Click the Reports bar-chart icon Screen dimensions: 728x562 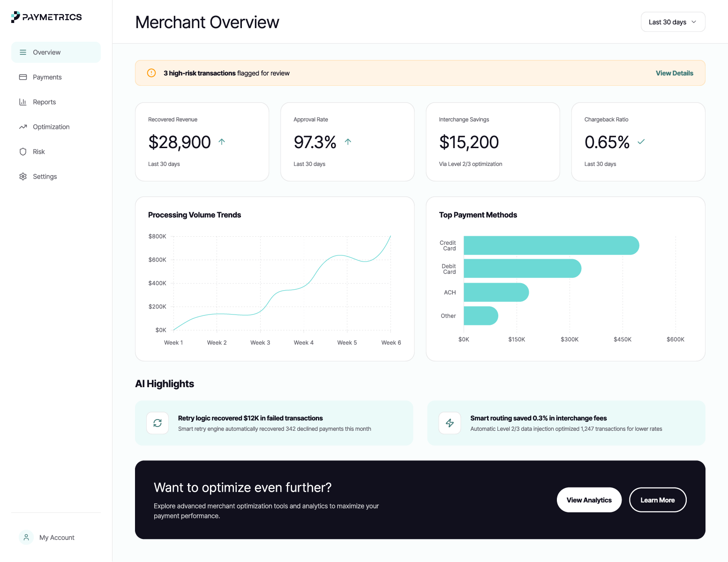tap(23, 102)
